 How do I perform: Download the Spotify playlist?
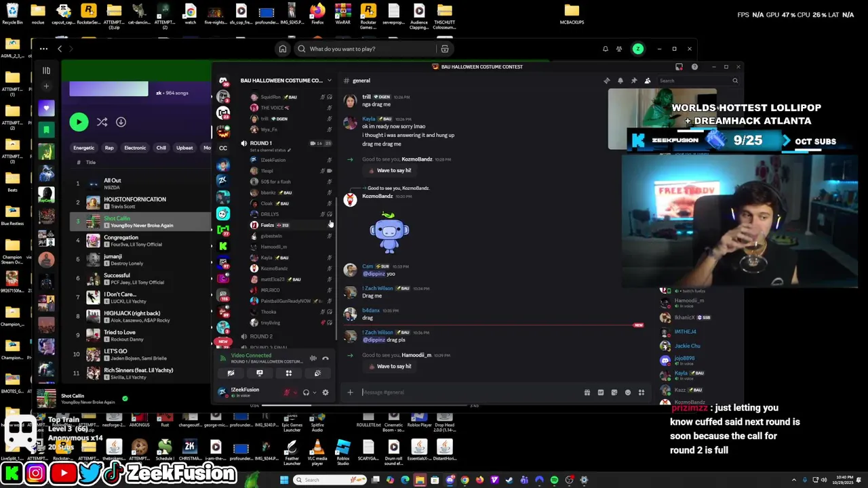tap(121, 122)
